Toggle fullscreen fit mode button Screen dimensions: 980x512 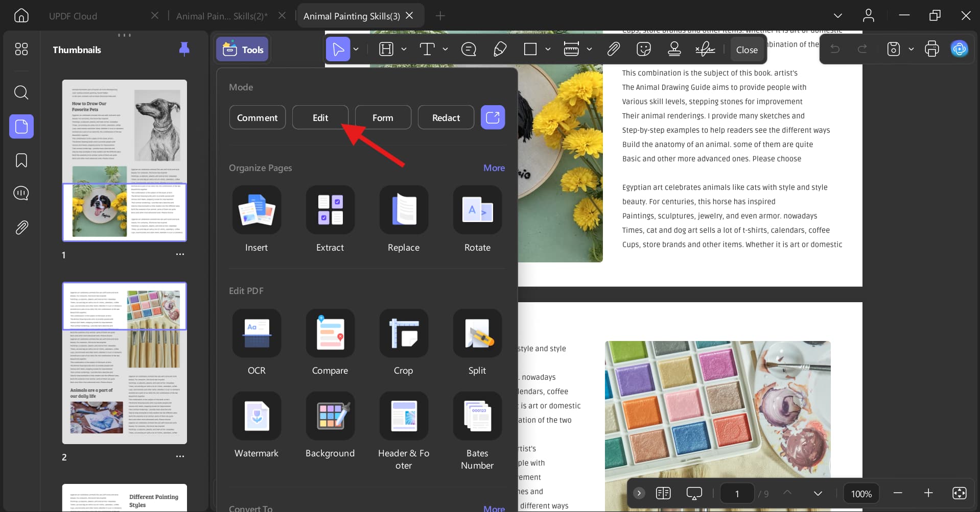[x=959, y=493]
